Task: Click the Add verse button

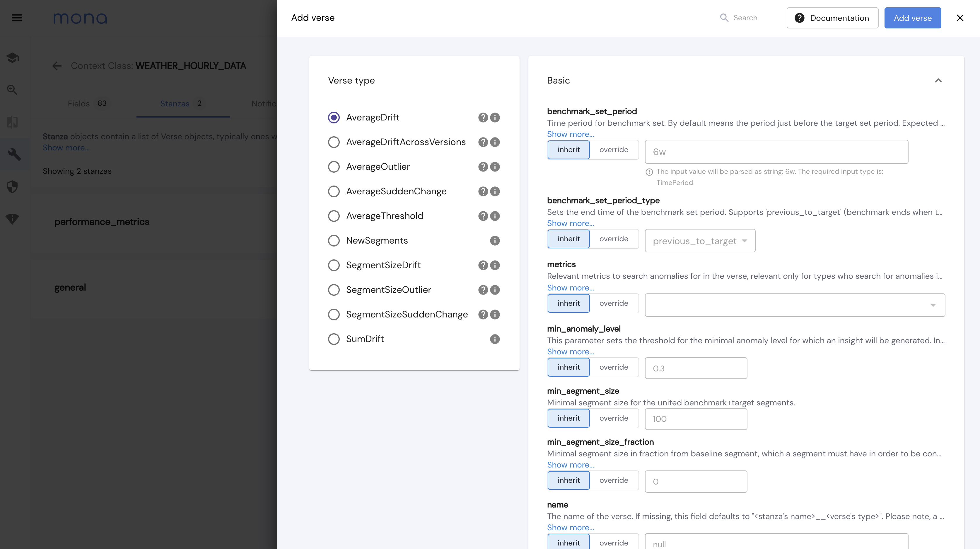Action: coord(913,18)
